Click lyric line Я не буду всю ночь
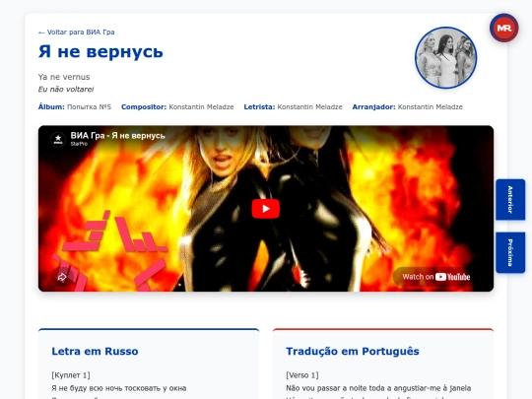Image resolution: width=532 pixels, height=399 pixels. [x=119, y=388]
